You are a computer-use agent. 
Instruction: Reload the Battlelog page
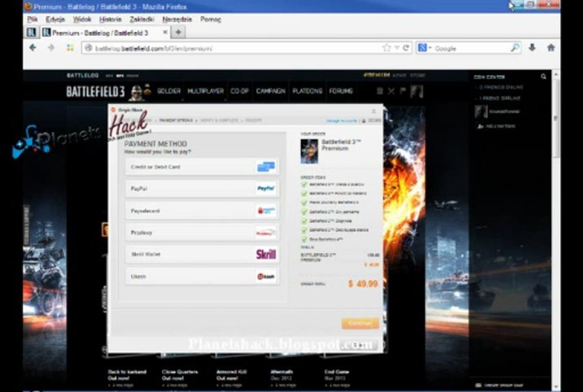pos(406,48)
